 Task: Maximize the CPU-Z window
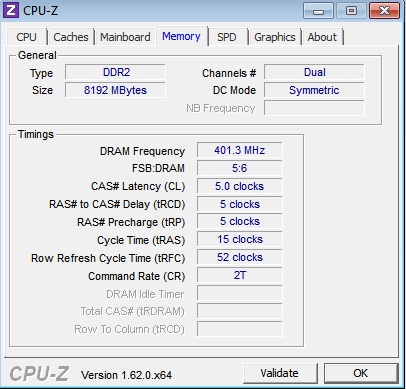[351, 11]
